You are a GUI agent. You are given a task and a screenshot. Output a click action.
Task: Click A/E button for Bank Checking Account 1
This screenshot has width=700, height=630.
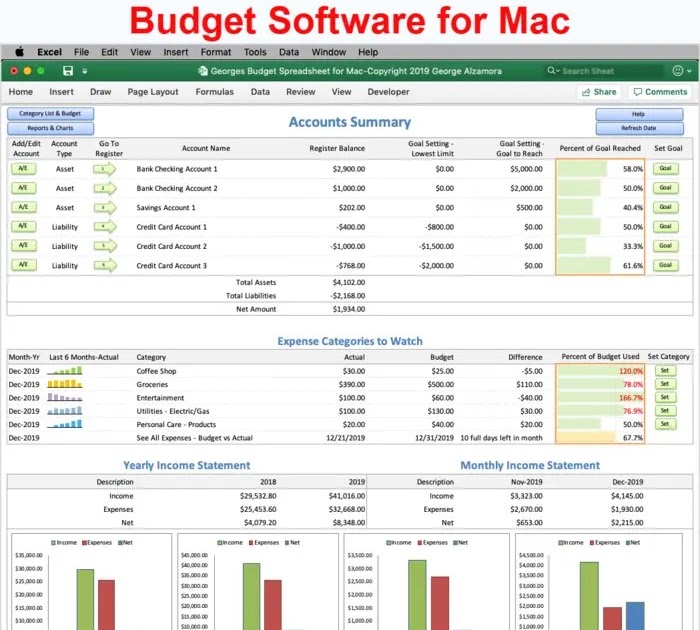point(24,168)
